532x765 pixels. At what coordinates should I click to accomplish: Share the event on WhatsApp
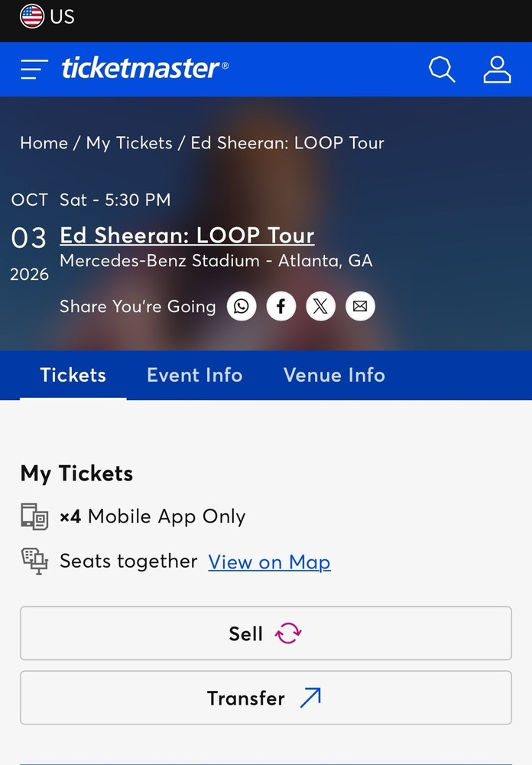242,306
